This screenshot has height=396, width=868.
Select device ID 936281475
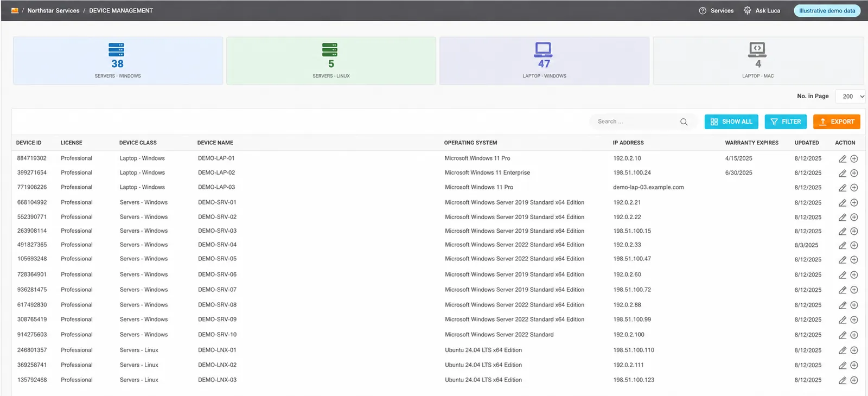[32, 290]
